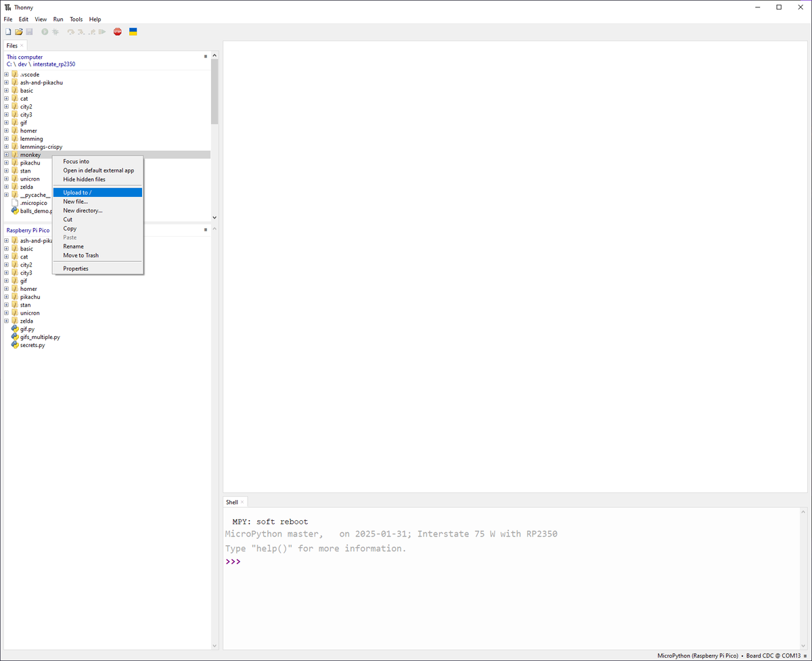Click the red Stop sign icon
Viewport: 812px width, 661px height.
tap(118, 32)
